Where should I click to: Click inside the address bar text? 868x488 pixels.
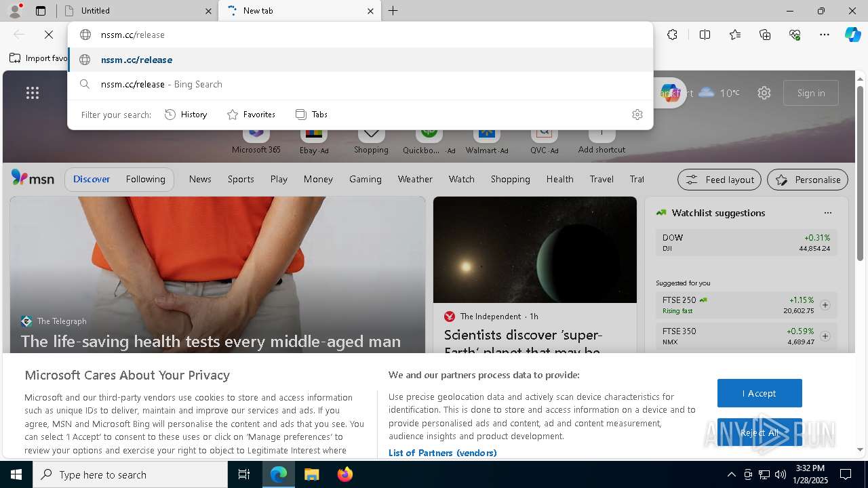tap(133, 35)
